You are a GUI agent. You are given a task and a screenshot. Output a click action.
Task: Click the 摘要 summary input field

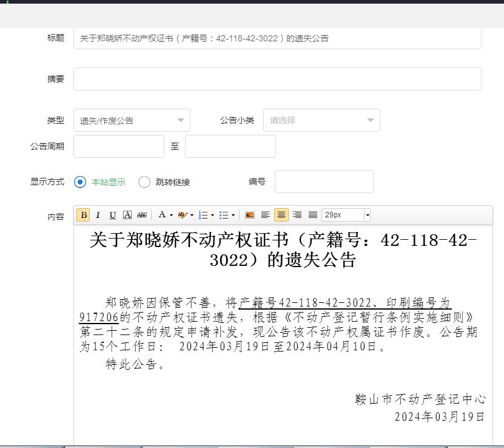click(277, 79)
